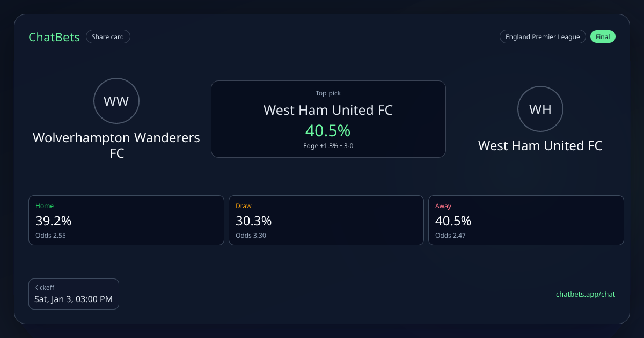Click the Kickoff date box
The image size is (644, 338).
(x=74, y=294)
